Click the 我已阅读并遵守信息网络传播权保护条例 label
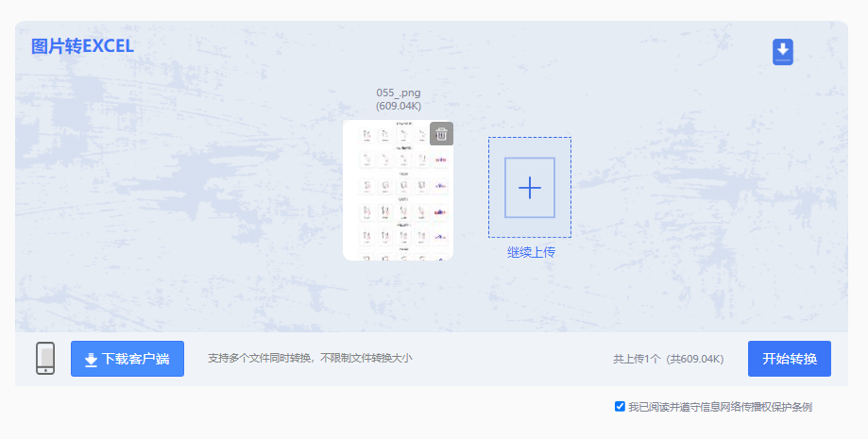 (x=721, y=407)
